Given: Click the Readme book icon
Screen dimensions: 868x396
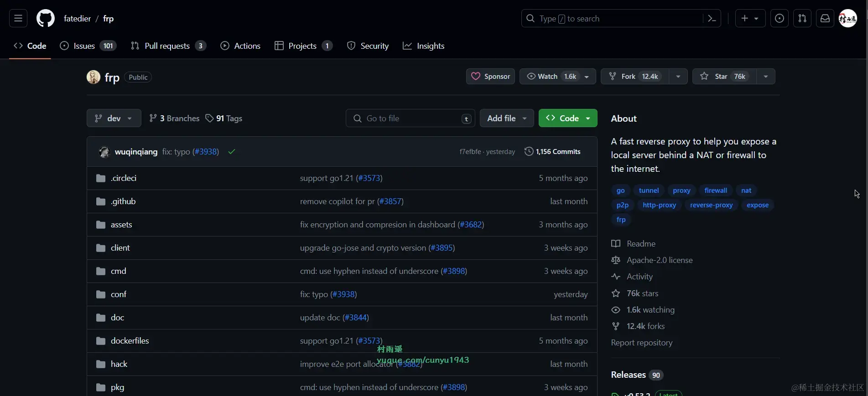Looking at the screenshot, I should tap(616, 244).
